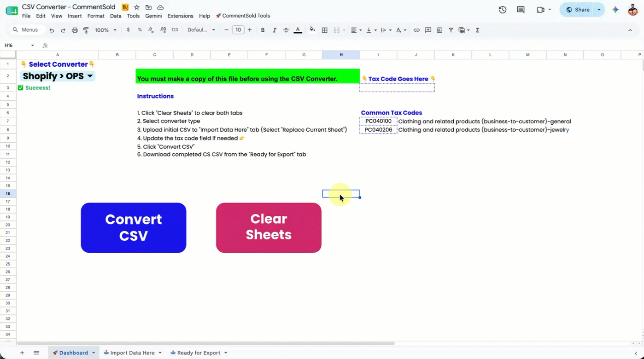This screenshot has height=359, width=644.
Task: Open text rotation options
Action: pos(401,30)
